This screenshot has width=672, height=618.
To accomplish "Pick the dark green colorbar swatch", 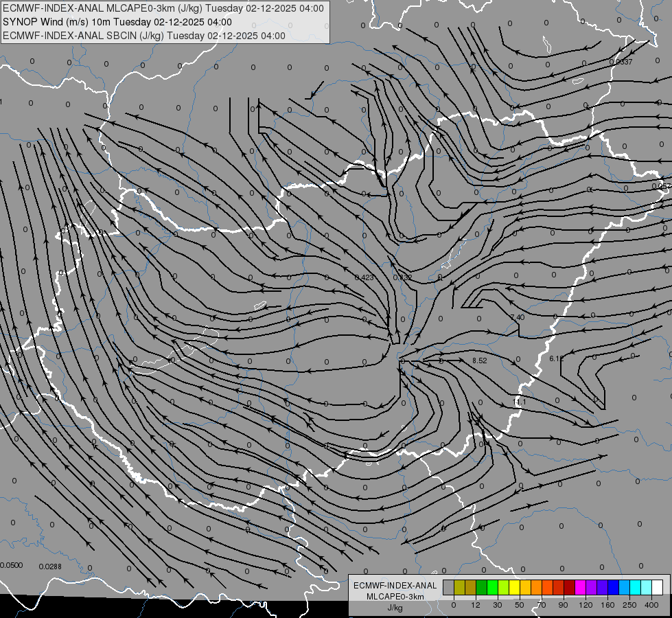I will pyautogui.click(x=482, y=588).
